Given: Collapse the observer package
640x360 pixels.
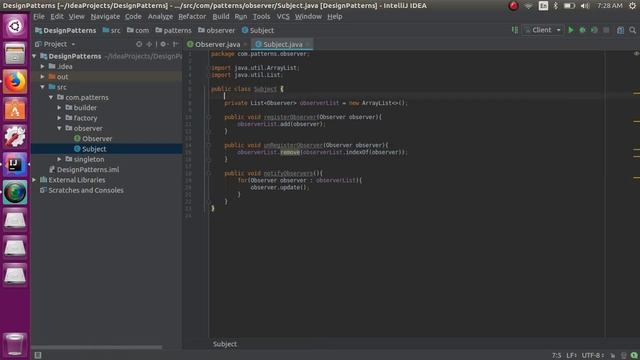Looking at the screenshot, I should coord(60,128).
